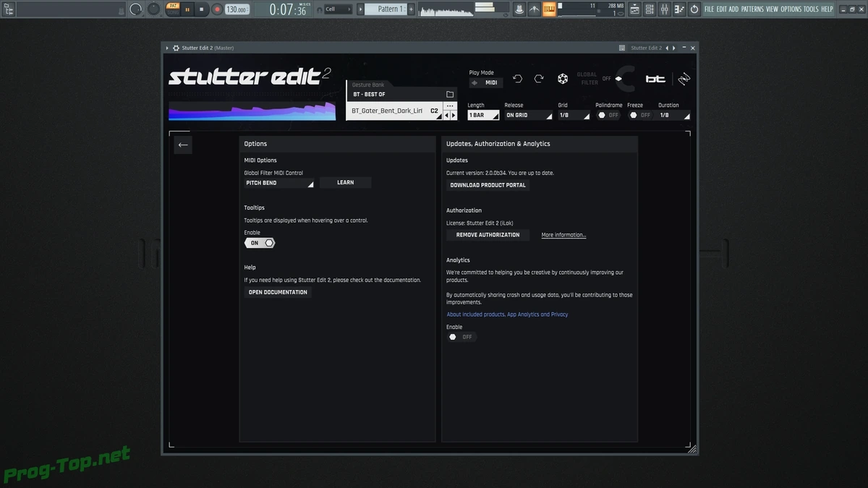Click the metronome icon in FL toolbar
Viewport: 868px width, 488px height.
pos(519,9)
